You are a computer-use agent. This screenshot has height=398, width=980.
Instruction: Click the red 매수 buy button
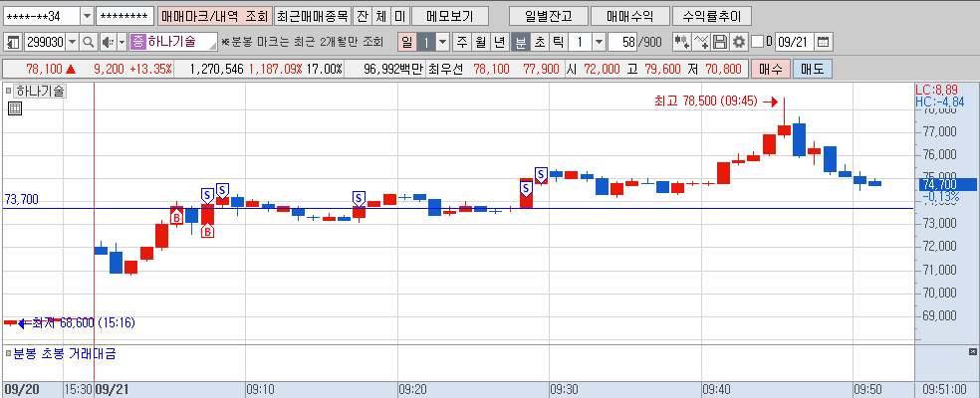(x=771, y=69)
